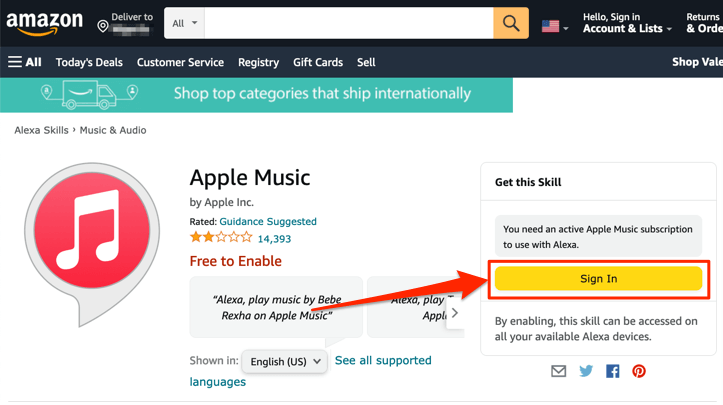Click the Amazon search text field
Screen dimensions: 723x405
pos(349,23)
